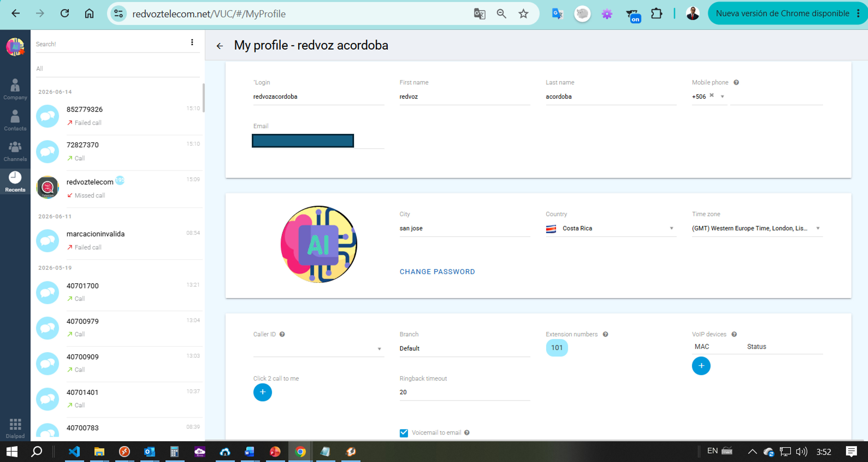Viewport: 868px width, 462px height.
Task: Open the marcacioninvalida failed call entry
Action: point(118,241)
